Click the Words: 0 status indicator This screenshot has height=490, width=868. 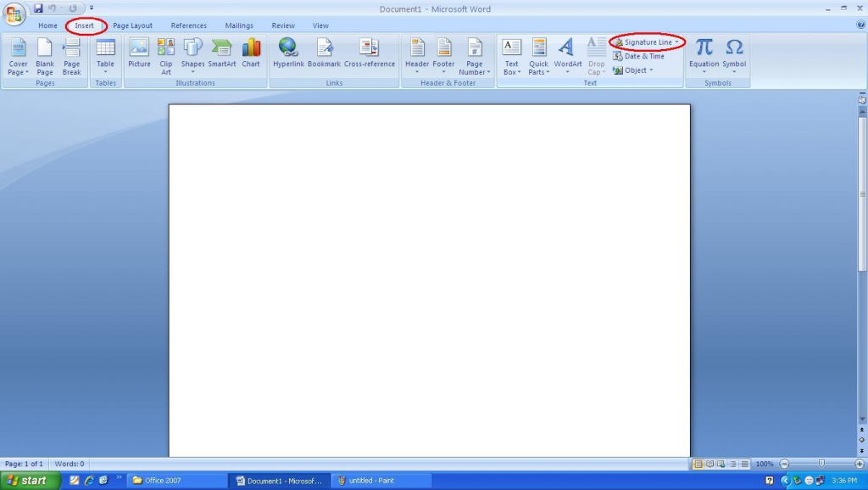[x=70, y=464]
